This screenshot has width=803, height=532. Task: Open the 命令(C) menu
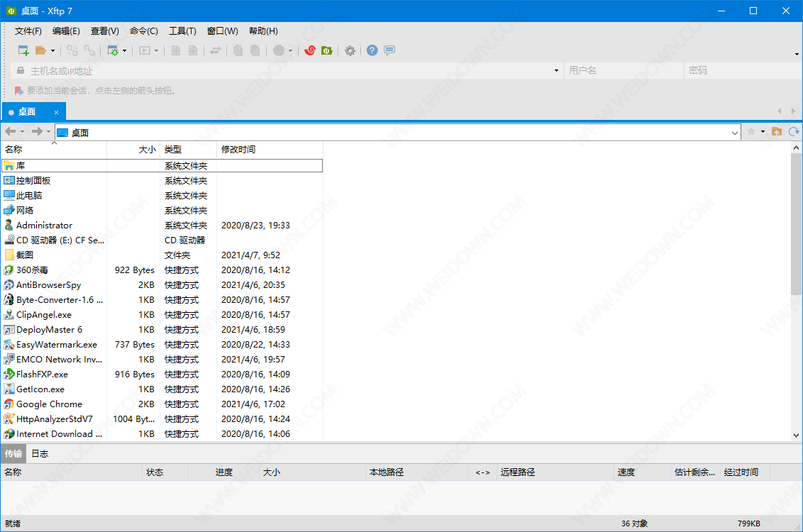point(144,31)
